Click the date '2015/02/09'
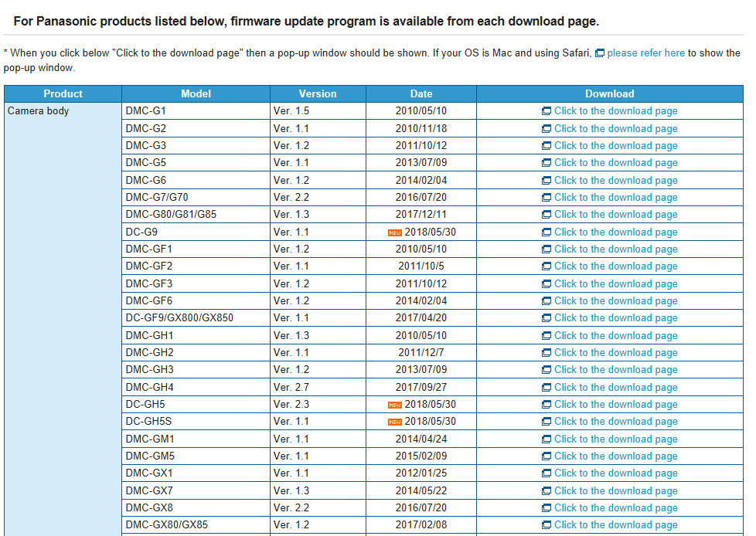 point(421,456)
